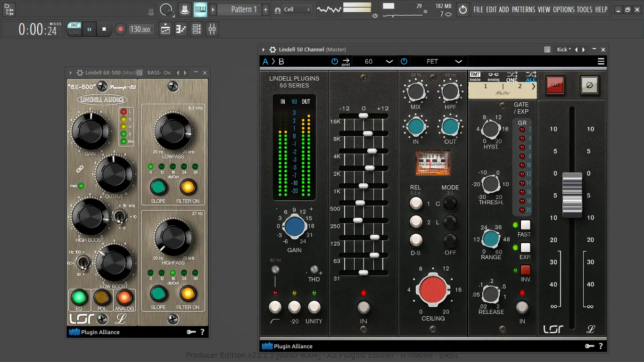644x362 pixels.
Task: Open the Lindell 50 hamburger menu
Action: [601, 61]
